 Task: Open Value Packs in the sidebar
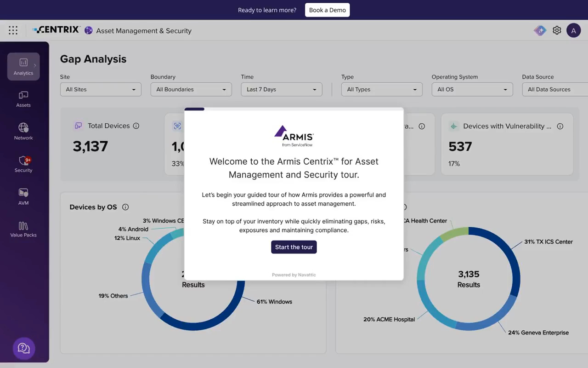[23, 229]
